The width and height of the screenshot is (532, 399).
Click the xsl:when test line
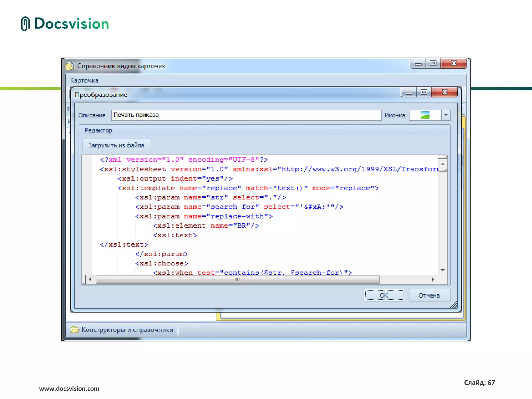coord(253,272)
